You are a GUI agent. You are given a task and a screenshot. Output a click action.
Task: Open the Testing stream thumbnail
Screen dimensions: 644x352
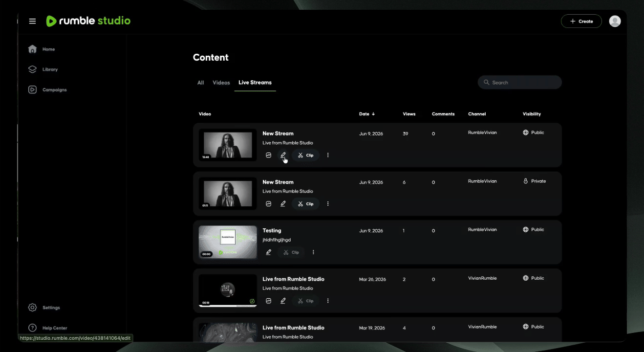[x=228, y=242]
